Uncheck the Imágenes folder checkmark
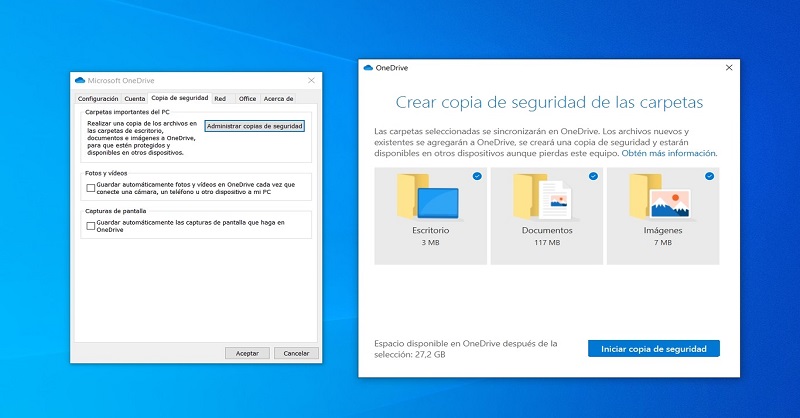 click(710, 176)
